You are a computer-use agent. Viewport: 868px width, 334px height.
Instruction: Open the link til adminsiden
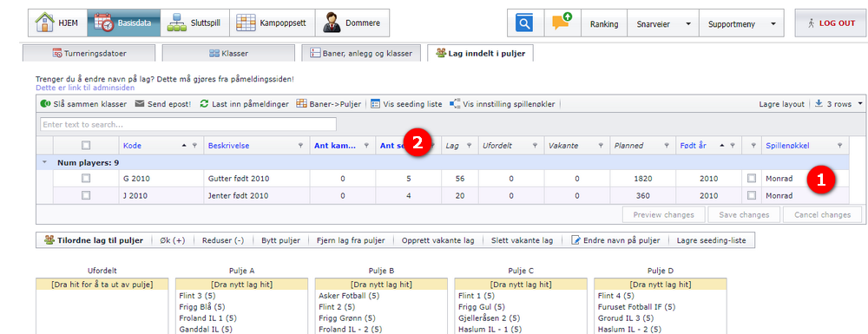[85, 88]
